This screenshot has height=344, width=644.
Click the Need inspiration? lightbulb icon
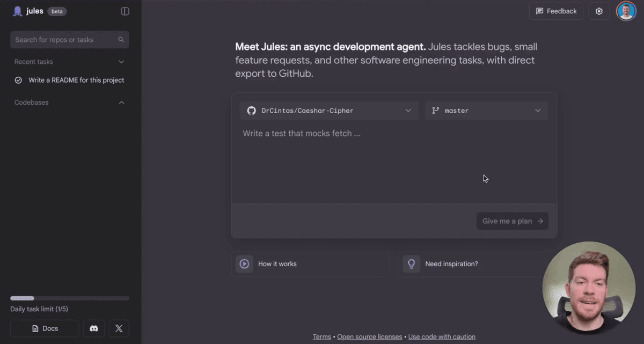pyautogui.click(x=411, y=264)
